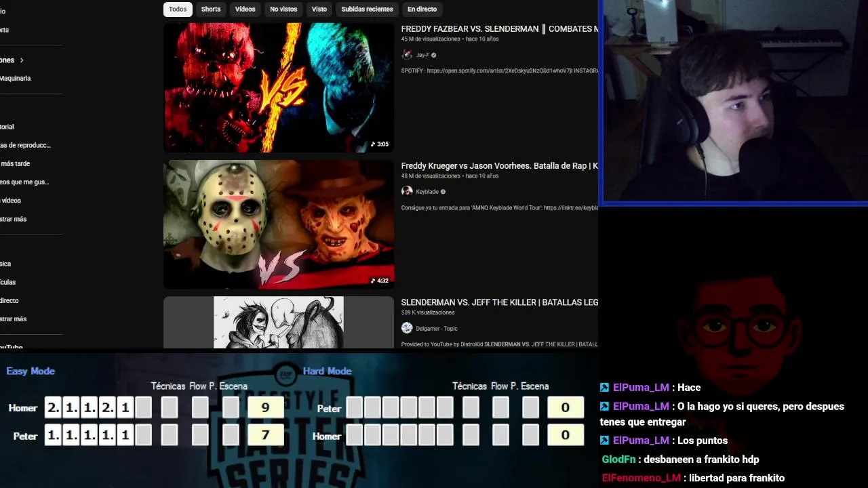Click '48 M de visualizaciones' text

point(430,176)
